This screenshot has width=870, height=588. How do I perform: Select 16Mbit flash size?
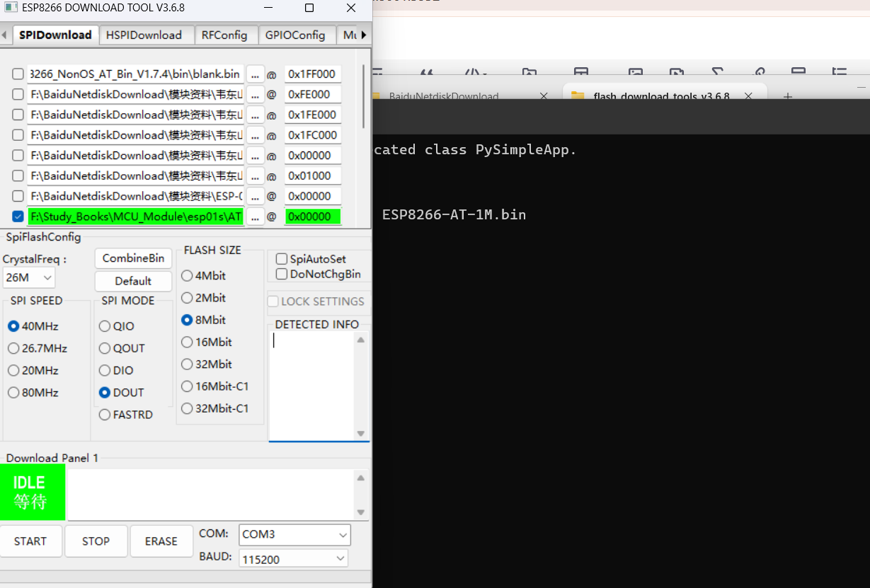(187, 342)
